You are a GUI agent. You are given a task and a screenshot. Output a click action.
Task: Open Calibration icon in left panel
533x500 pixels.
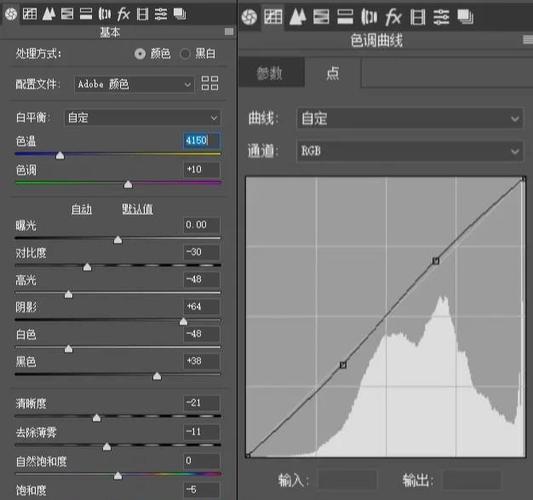pos(142,14)
